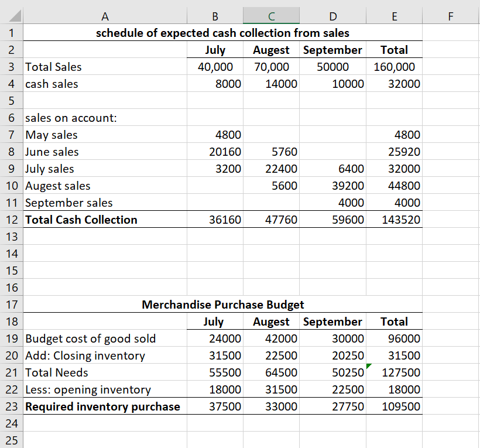Click the 25920 total cell
The height and width of the screenshot is (448, 480).
(395, 152)
